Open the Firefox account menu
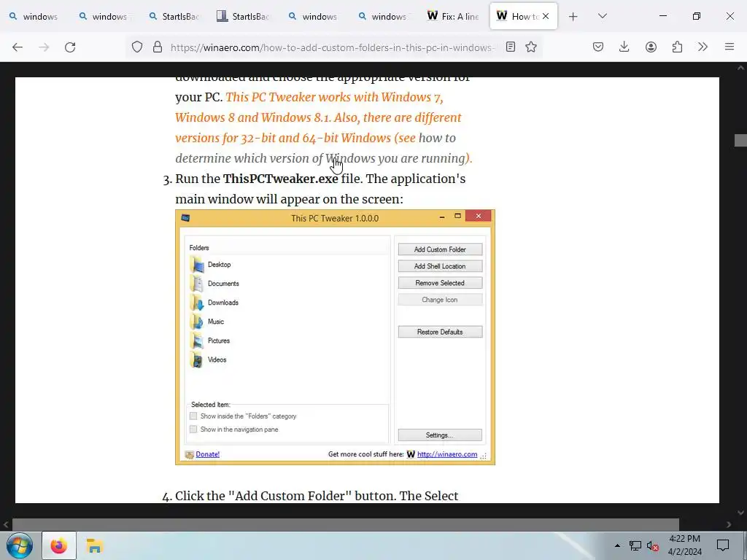Image resolution: width=747 pixels, height=560 pixels. point(651,47)
